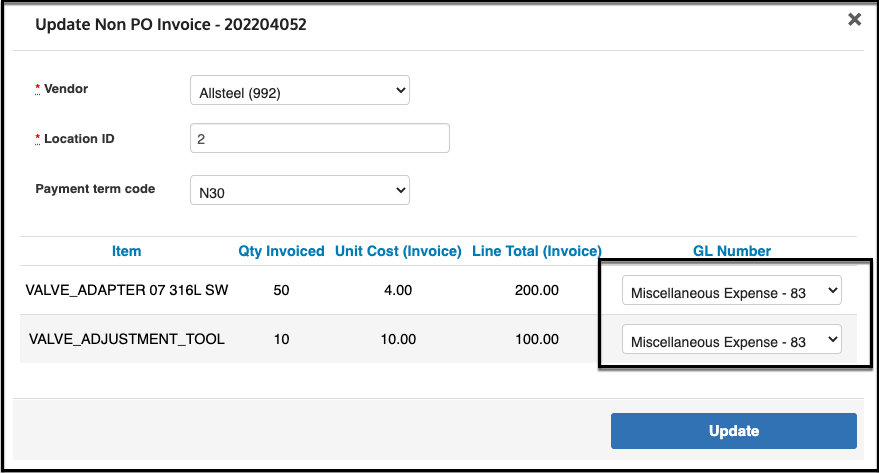
Task: Click the Qty Invoiced column header
Action: (x=281, y=251)
